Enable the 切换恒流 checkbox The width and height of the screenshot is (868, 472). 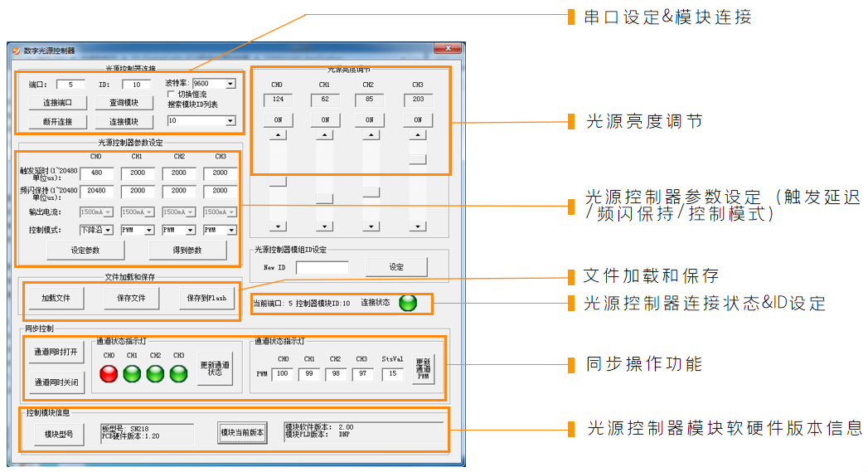(172, 95)
